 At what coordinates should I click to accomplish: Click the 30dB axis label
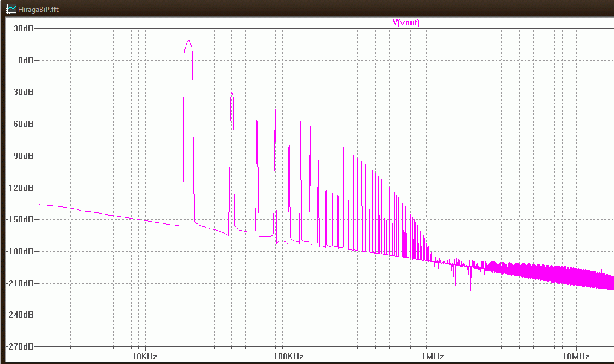(24, 28)
